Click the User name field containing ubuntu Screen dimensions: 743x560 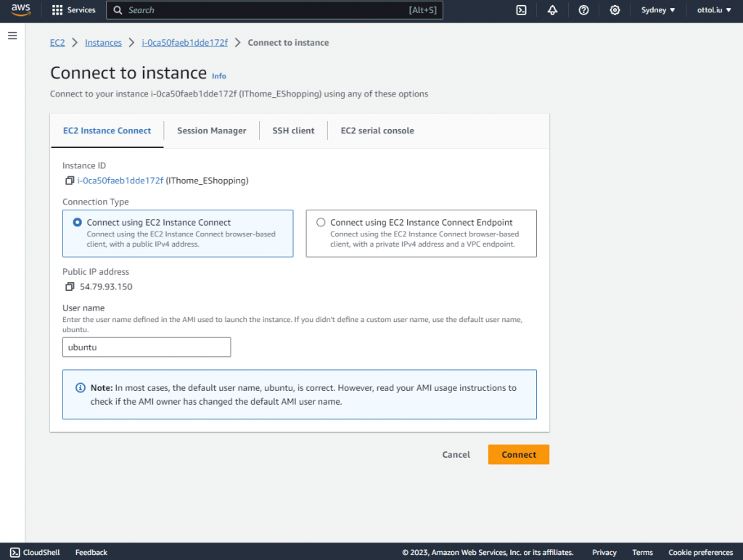tap(147, 347)
